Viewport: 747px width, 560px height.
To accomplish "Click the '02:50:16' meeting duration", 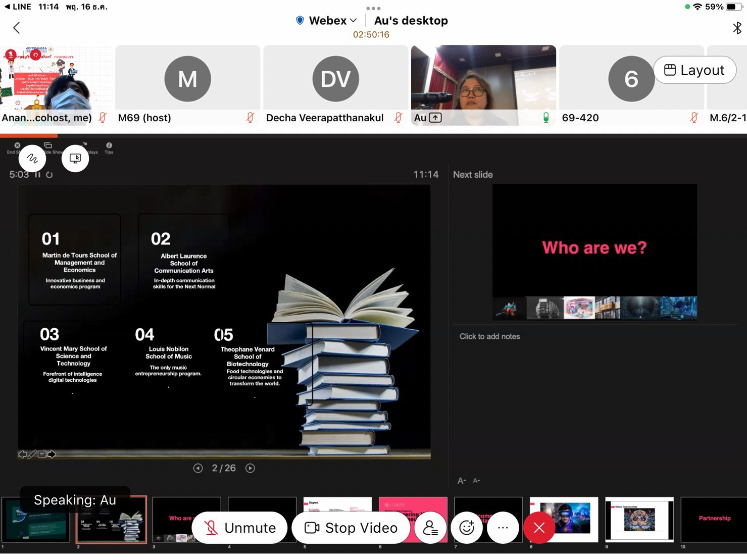I will (x=371, y=35).
